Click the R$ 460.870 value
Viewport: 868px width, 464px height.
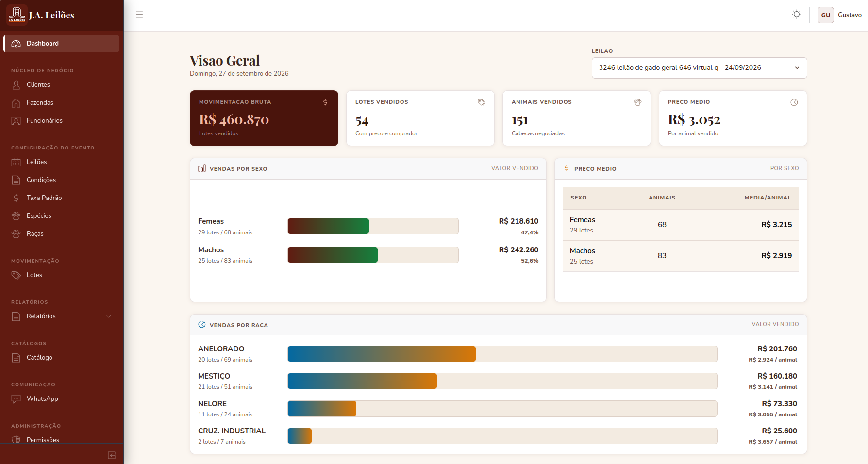(234, 119)
